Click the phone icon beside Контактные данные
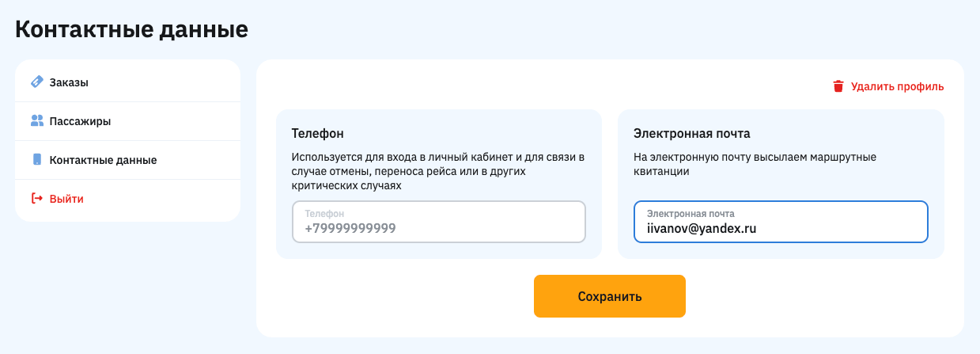Image resolution: width=980 pixels, height=354 pixels. coord(36,159)
